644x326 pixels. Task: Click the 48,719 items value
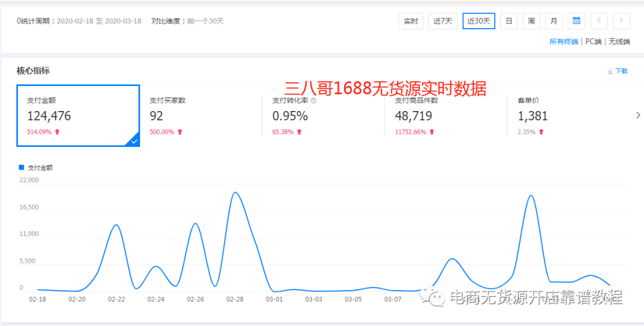click(x=414, y=116)
